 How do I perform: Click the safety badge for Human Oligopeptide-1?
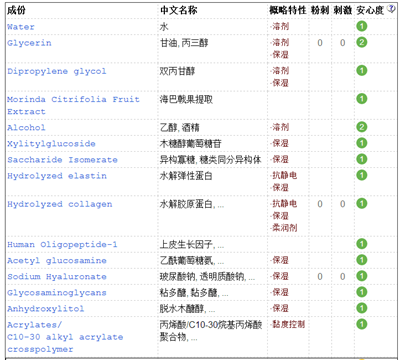(362, 244)
